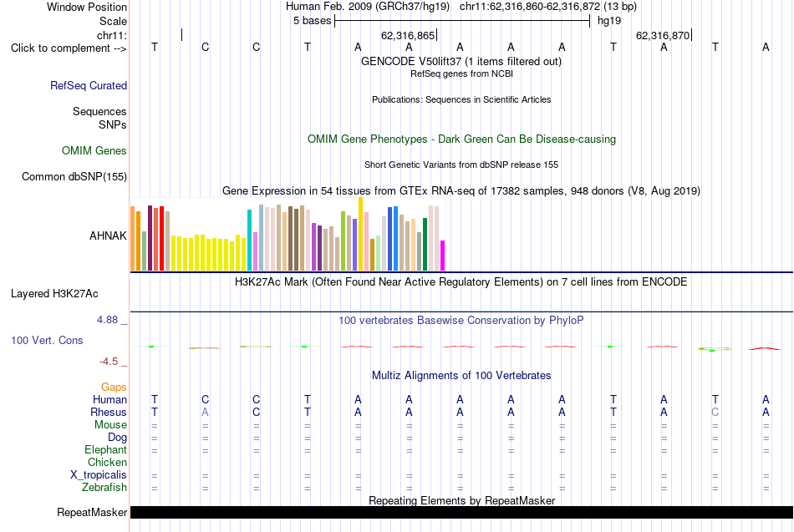Click 'Multiz Alignments of 100 Vertebrates' title
The image size is (794, 532).
click(x=461, y=376)
